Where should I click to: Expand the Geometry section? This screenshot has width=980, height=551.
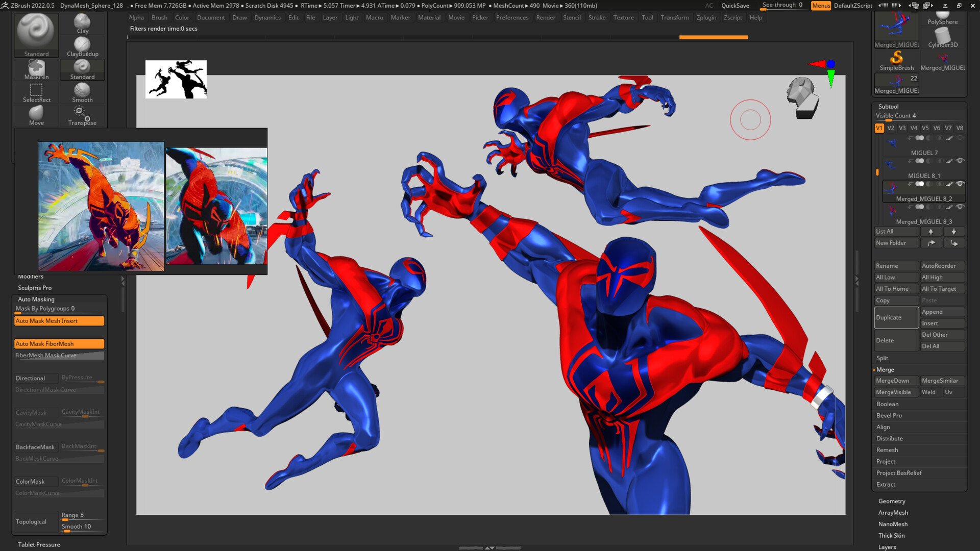pos(892,501)
